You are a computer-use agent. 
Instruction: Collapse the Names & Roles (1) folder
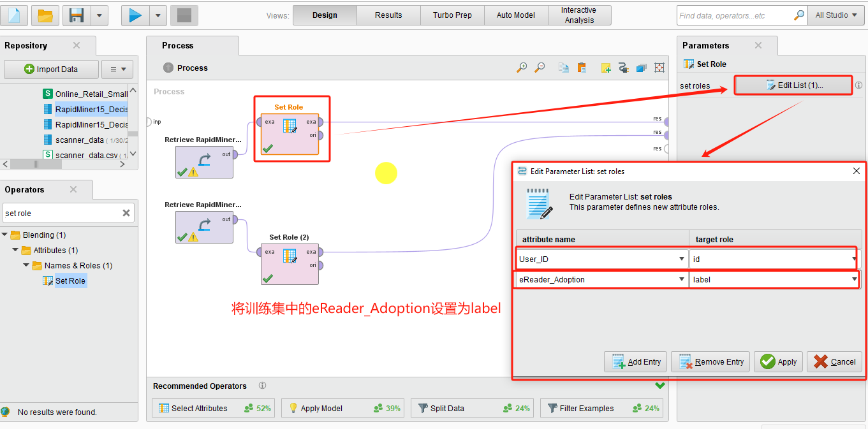pyautogui.click(x=27, y=266)
